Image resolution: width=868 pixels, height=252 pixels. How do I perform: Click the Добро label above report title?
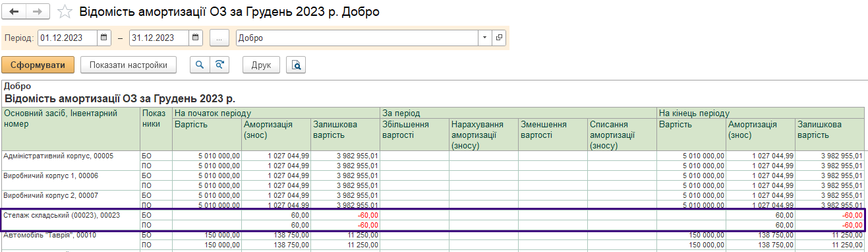17,86
